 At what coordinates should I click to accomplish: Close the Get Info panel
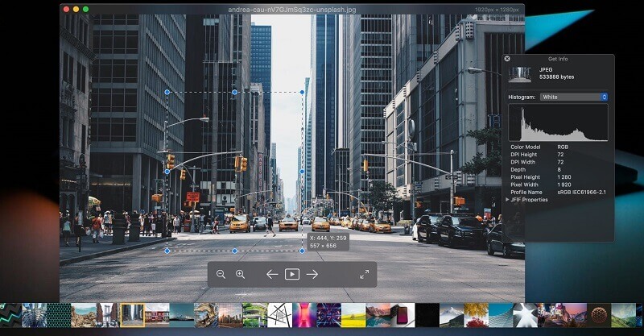pos(506,59)
